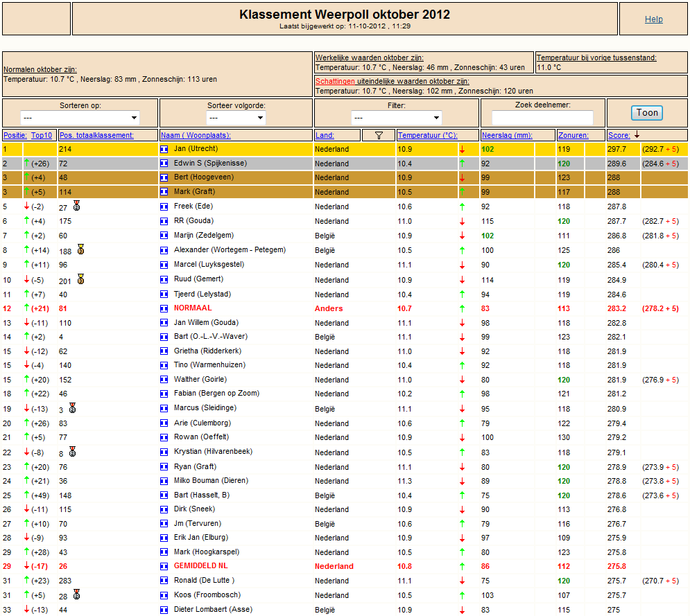This screenshot has height=616, width=690.
Task: Click the blue icon beside Dieter Lombaert (Asse)
Action: click(164, 610)
